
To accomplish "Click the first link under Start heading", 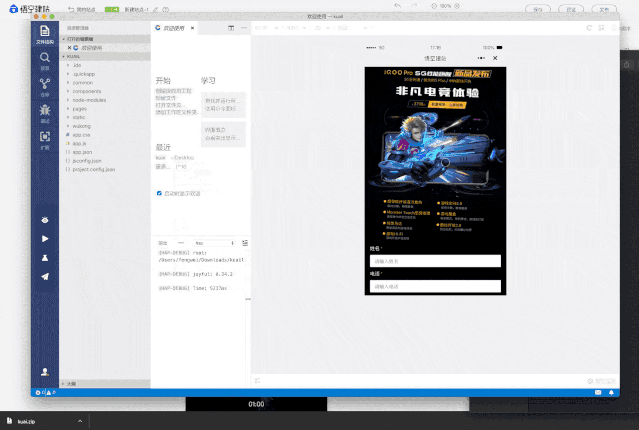I will tap(173, 90).
